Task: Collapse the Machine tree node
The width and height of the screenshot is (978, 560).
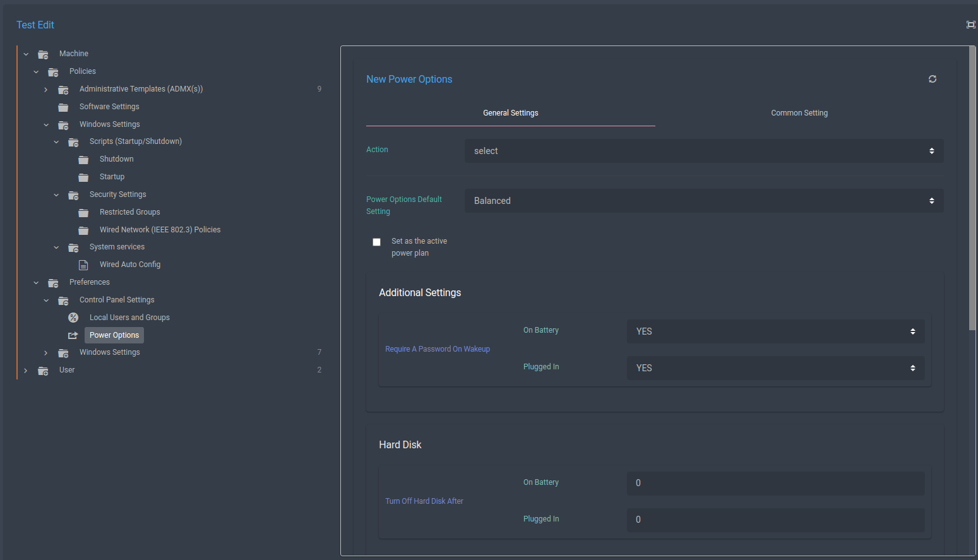Action: click(25, 54)
